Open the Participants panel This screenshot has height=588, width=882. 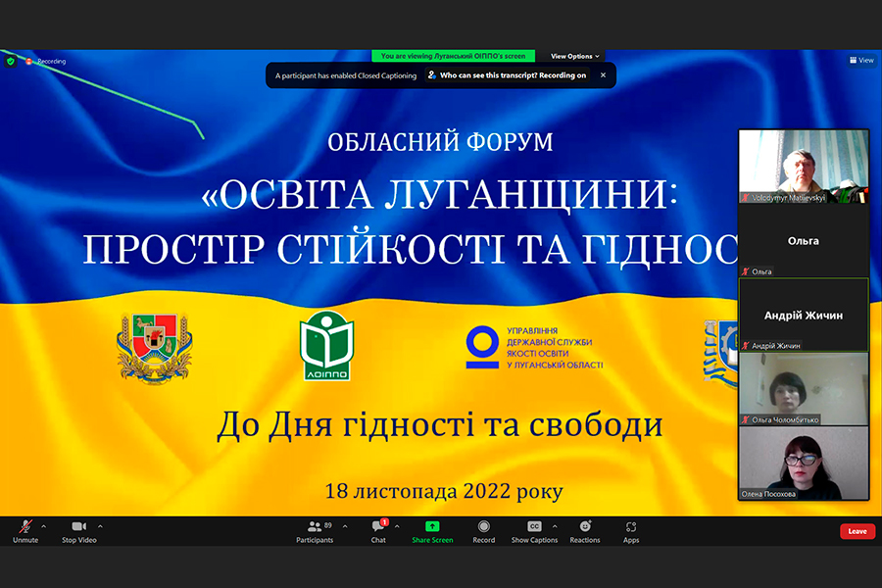tap(315, 532)
